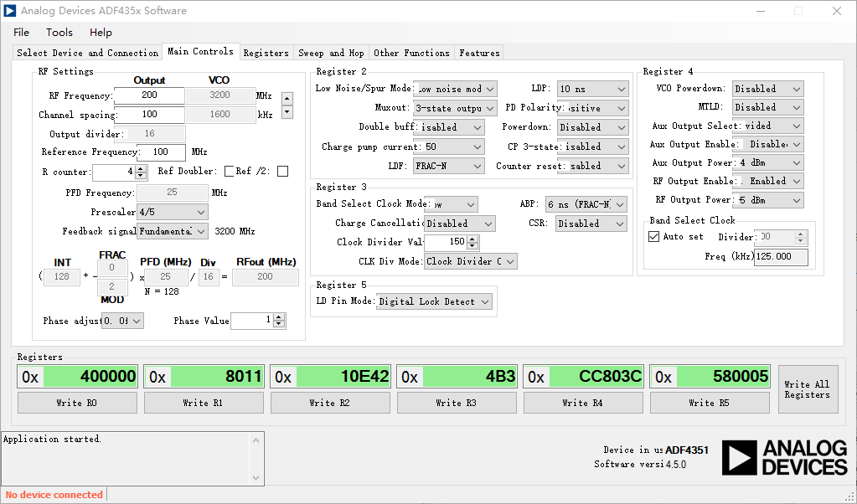Open the CSR dropdown
This screenshot has height=504, width=857.
(x=591, y=224)
